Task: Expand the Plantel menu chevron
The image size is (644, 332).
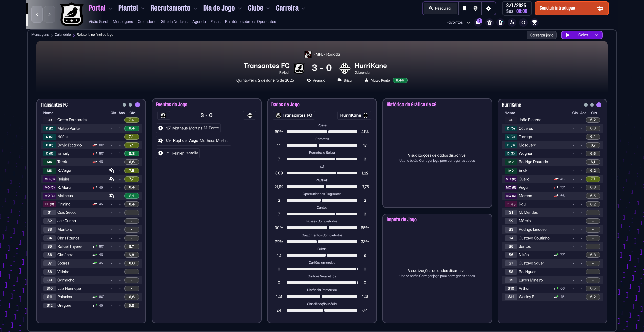Action: [143, 8]
